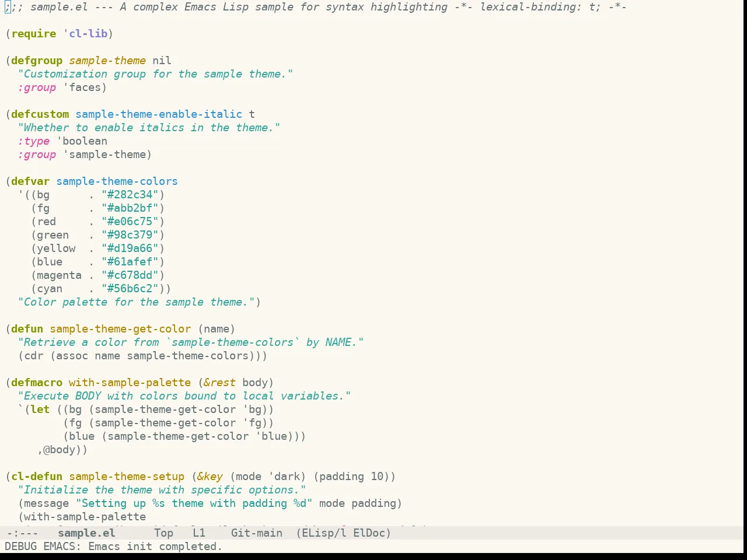Place cursor on 'require' keyword

(34, 34)
